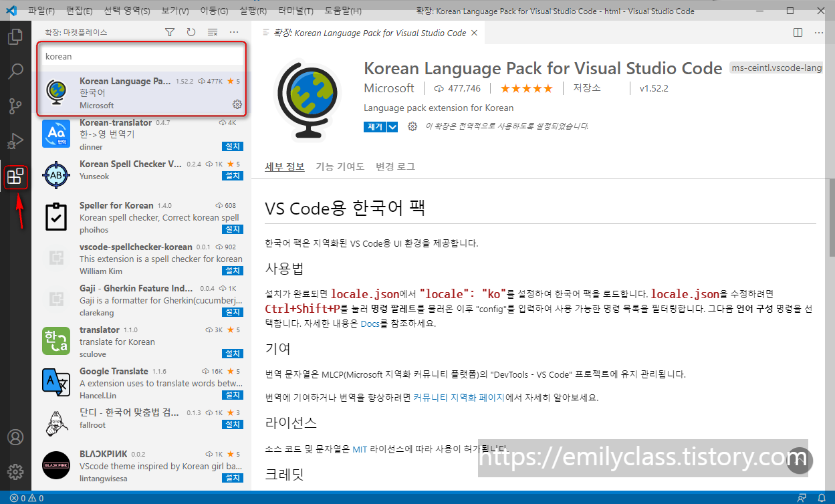Open the Accounts icon in activity bar

point(15,437)
